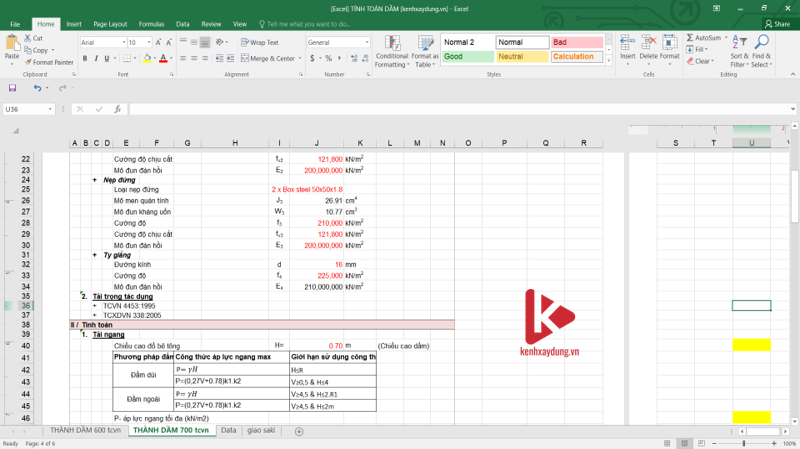
Task: Click the Insert Function fx icon
Action: pyautogui.click(x=117, y=109)
